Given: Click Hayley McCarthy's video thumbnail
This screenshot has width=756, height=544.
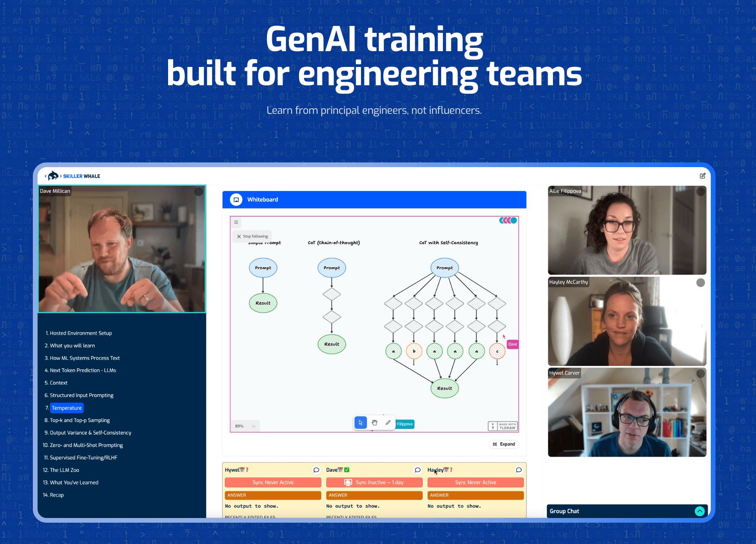Looking at the screenshot, I should click(x=627, y=321).
